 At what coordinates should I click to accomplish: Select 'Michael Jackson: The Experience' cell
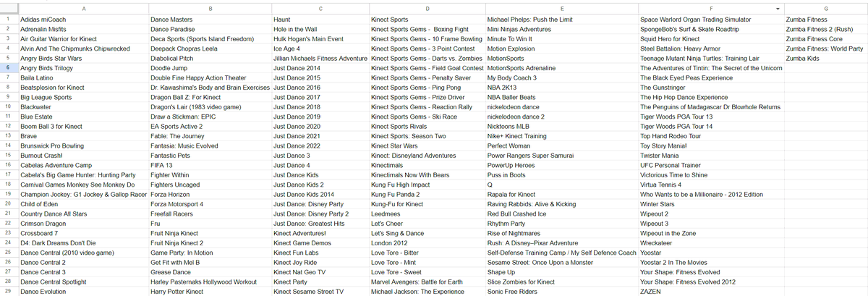[x=427, y=292]
